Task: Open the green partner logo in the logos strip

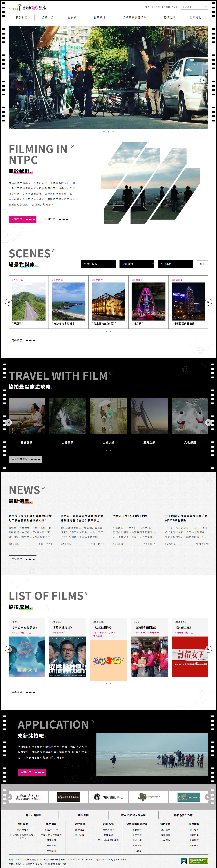Action: pyautogui.click(x=189, y=797)
